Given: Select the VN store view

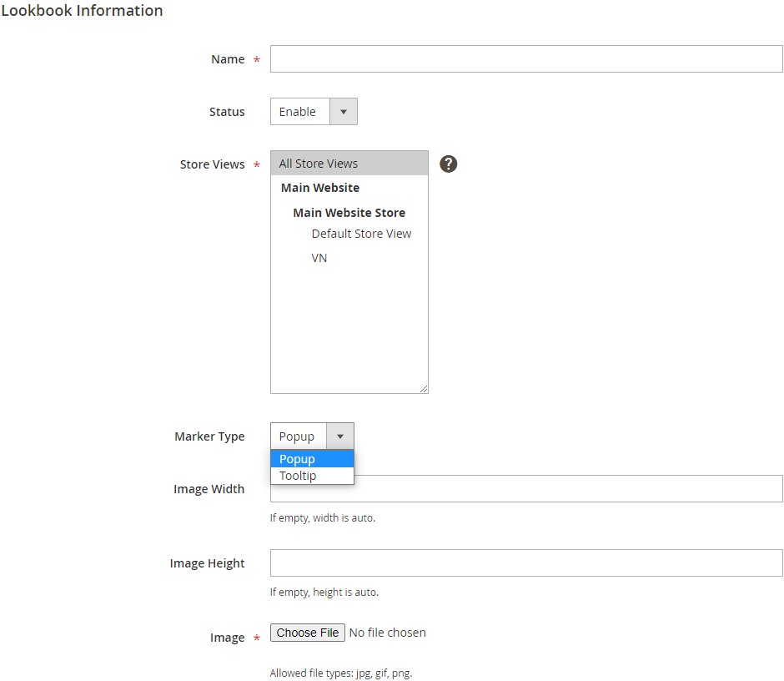Looking at the screenshot, I should pyautogui.click(x=319, y=258).
